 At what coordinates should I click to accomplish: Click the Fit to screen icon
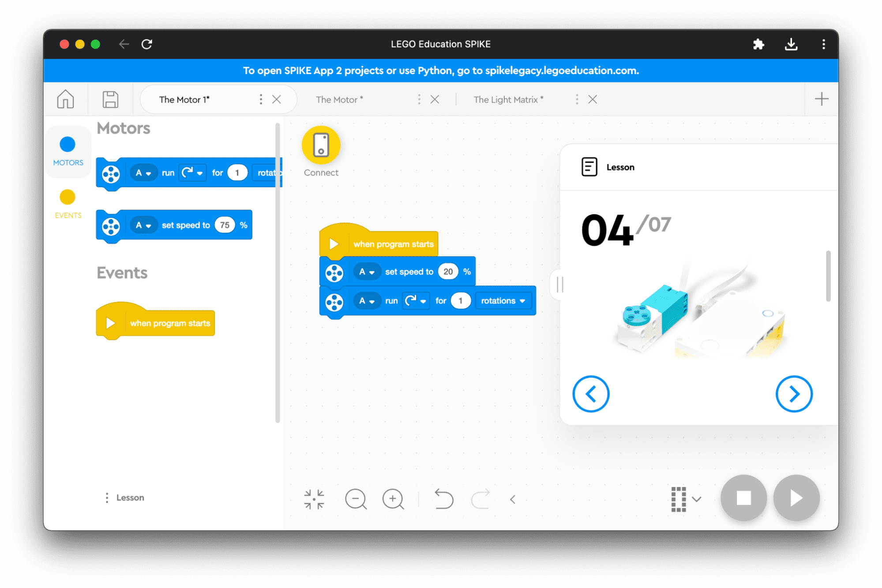pyautogui.click(x=314, y=499)
